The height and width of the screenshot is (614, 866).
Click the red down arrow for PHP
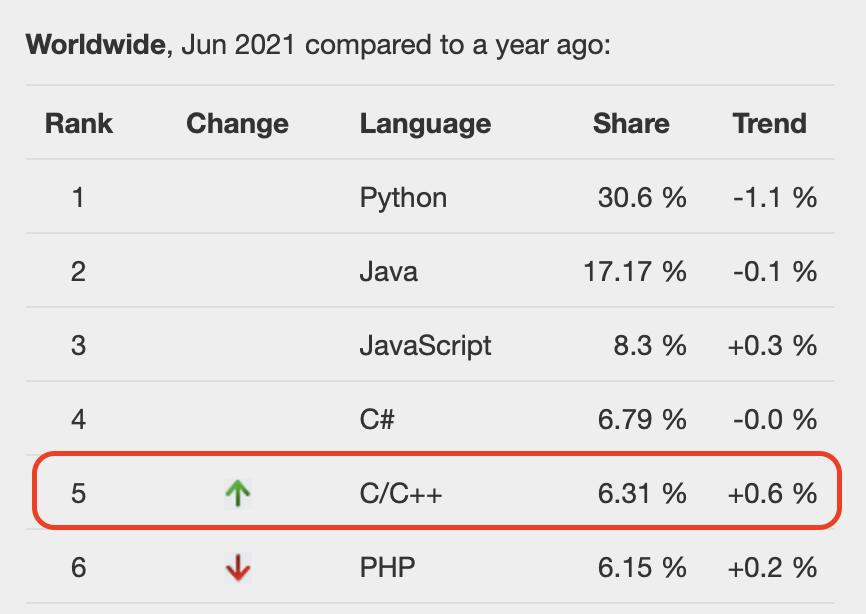point(238,568)
